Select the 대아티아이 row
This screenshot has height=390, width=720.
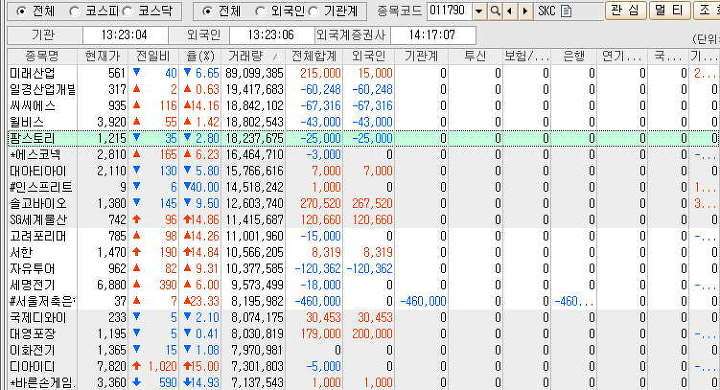click(363, 171)
